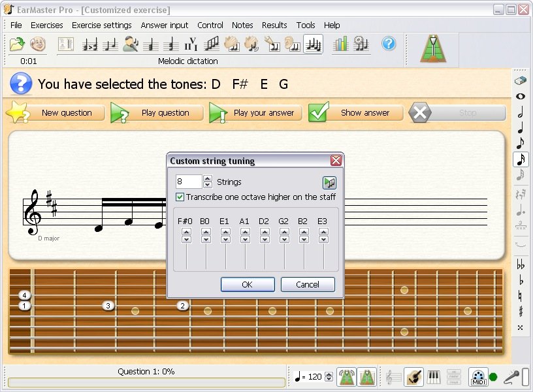Click New question button
The width and height of the screenshot is (533, 392).
pos(56,112)
